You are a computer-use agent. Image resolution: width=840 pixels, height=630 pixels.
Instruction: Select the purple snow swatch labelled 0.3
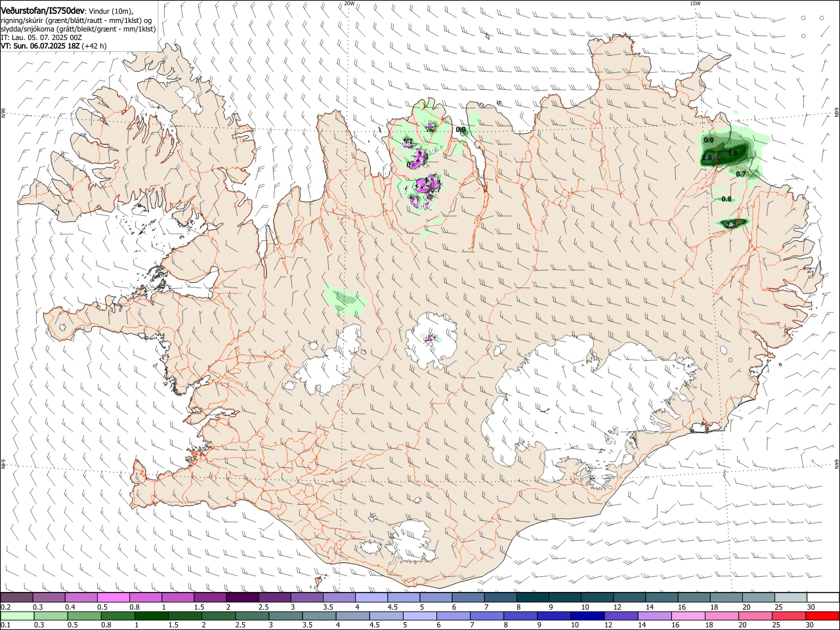[x=49, y=598]
